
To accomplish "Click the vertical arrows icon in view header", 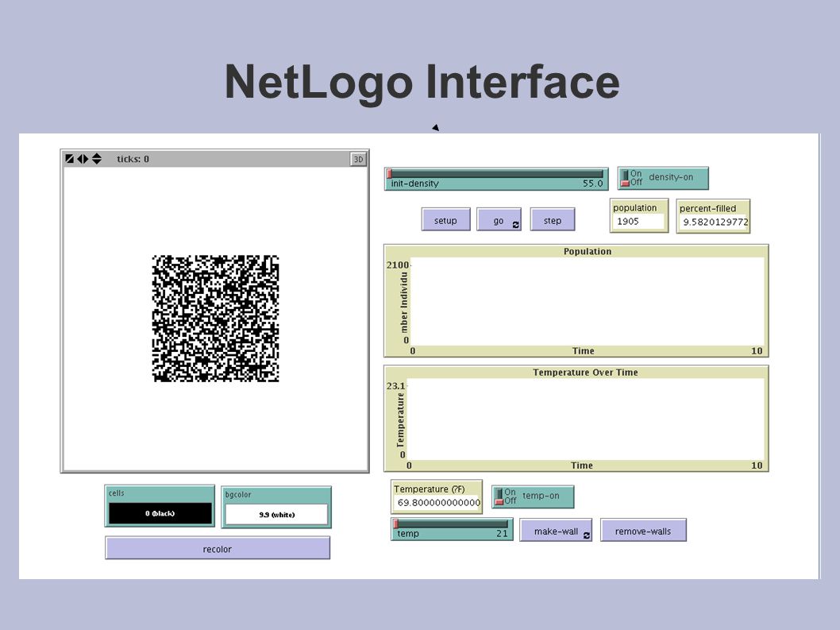I will coord(96,159).
